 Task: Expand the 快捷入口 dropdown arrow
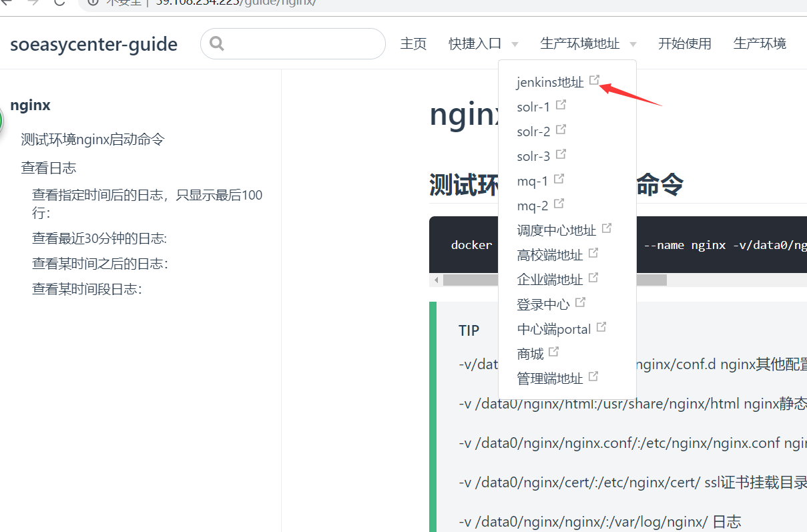[x=515, y=45]
